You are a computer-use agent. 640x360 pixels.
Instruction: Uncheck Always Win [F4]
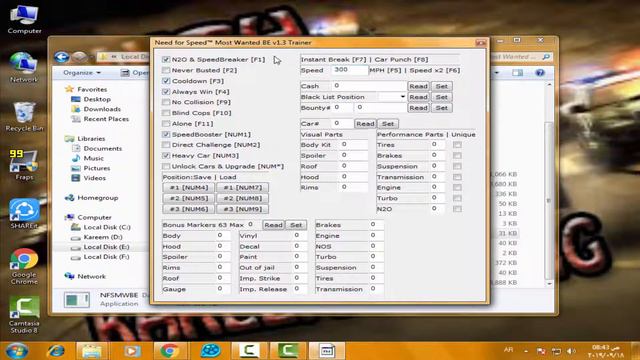[166, 92]
